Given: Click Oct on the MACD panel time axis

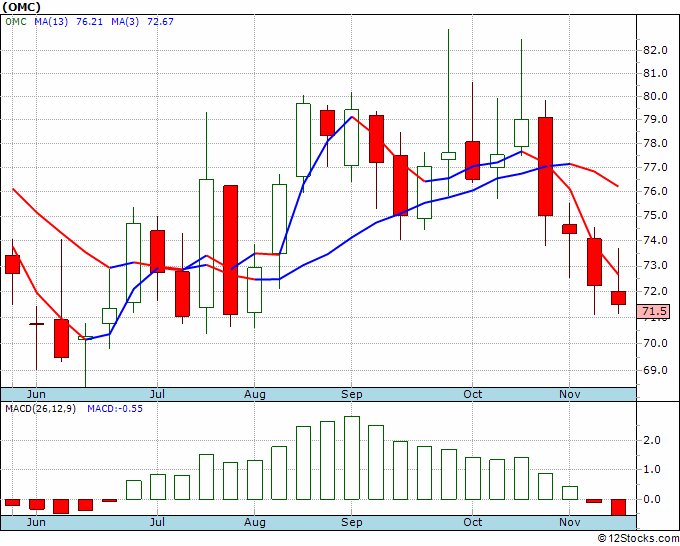Looking at the screenshot, I should tap(472, 522).
